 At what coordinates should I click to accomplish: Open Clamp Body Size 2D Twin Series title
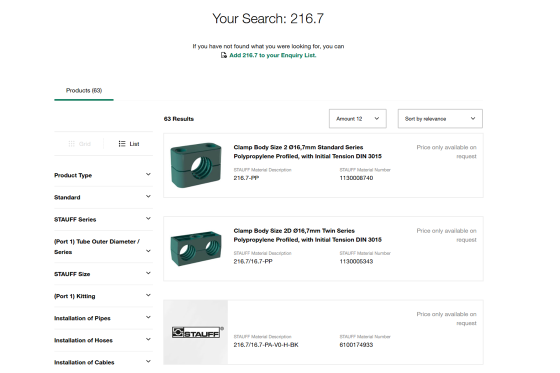308,235
